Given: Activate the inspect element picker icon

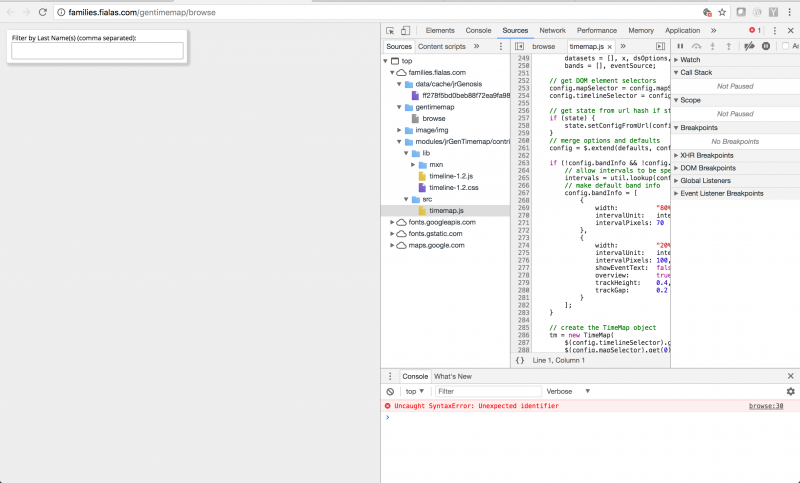Looking at the screenshot, I should 390,31.
